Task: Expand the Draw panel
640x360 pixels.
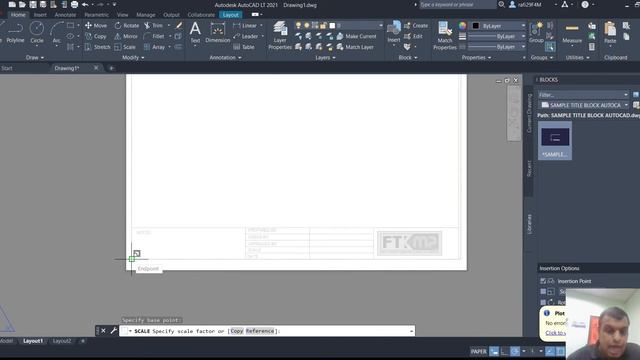Action: pos(35,58)
